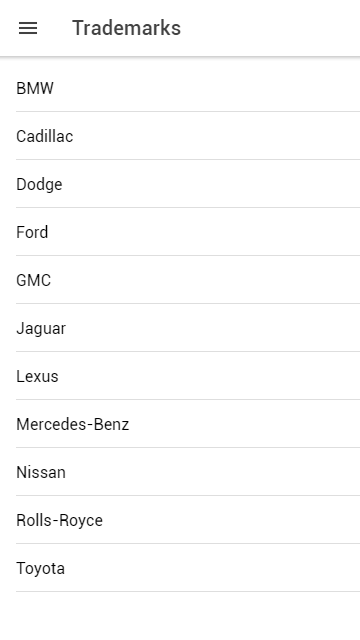
Task: Click the divider line under BMW
Action: pyautogui.click(x=188, y=111)
